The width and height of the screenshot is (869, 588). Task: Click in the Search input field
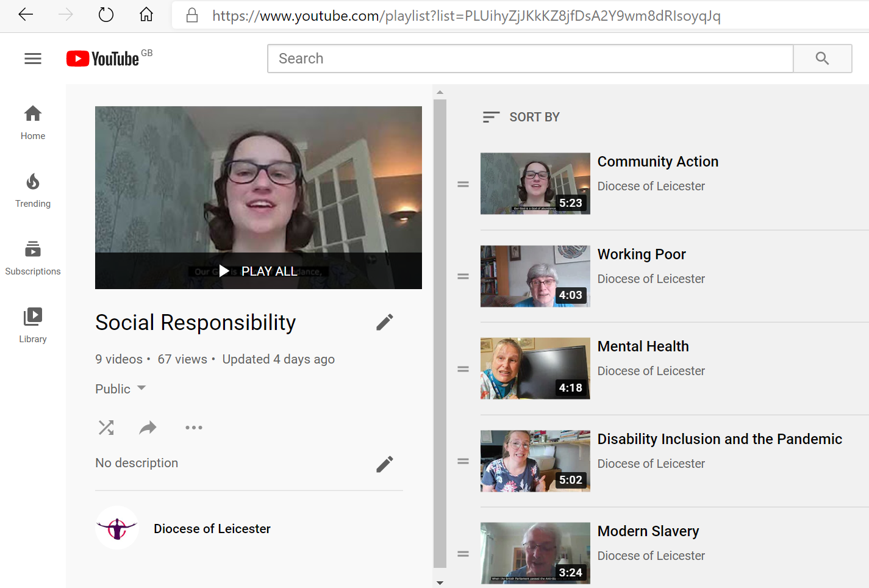coord(529,59)
